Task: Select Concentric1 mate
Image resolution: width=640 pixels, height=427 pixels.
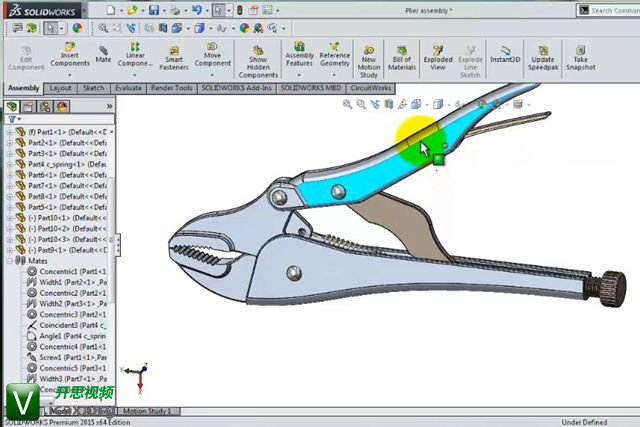Action: click(x=67, y=271)
